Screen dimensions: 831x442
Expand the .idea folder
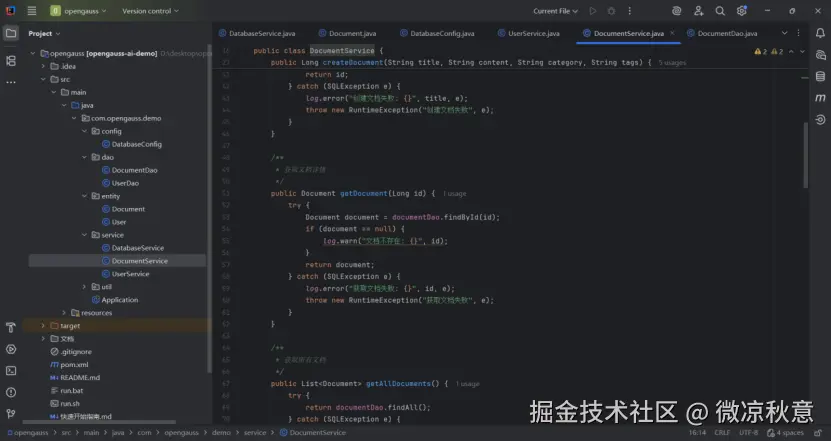(x=43, y=66)
